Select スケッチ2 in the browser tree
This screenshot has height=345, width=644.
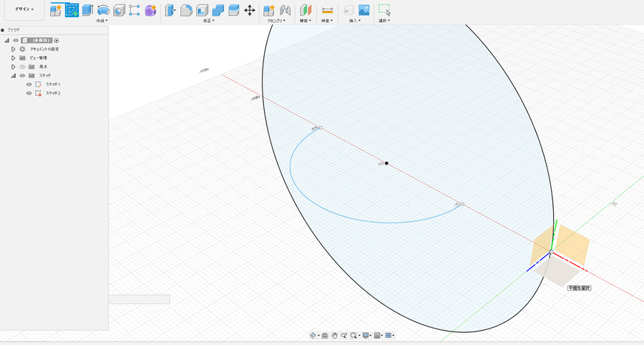click(53, 93)
